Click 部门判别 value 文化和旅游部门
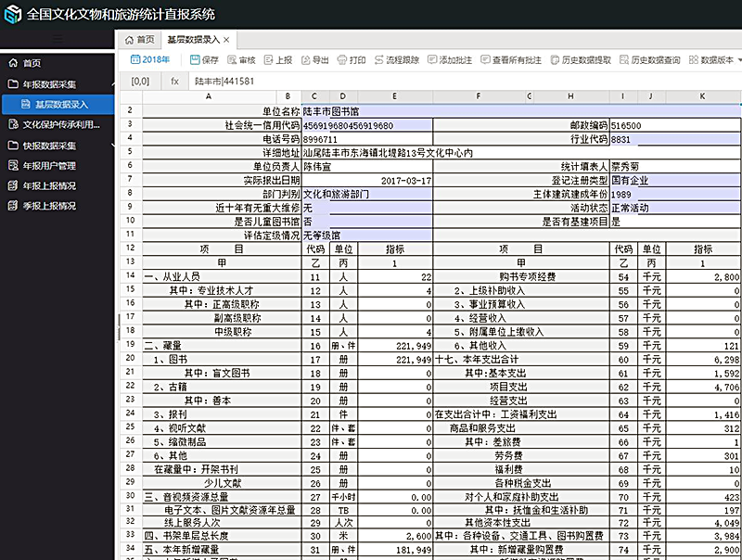 (366, 194)
